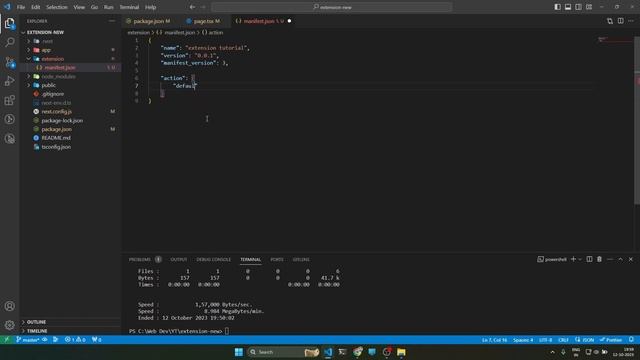The image size is (640, 360).
Task: Click the Prettier status bar item
Action: pyautogui.click(x=611, y=340)
